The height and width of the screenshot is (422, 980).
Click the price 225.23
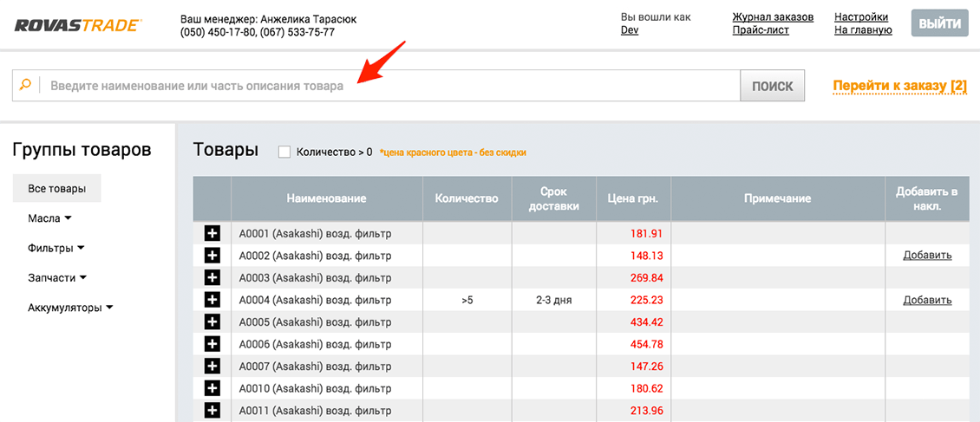point(648,301)
